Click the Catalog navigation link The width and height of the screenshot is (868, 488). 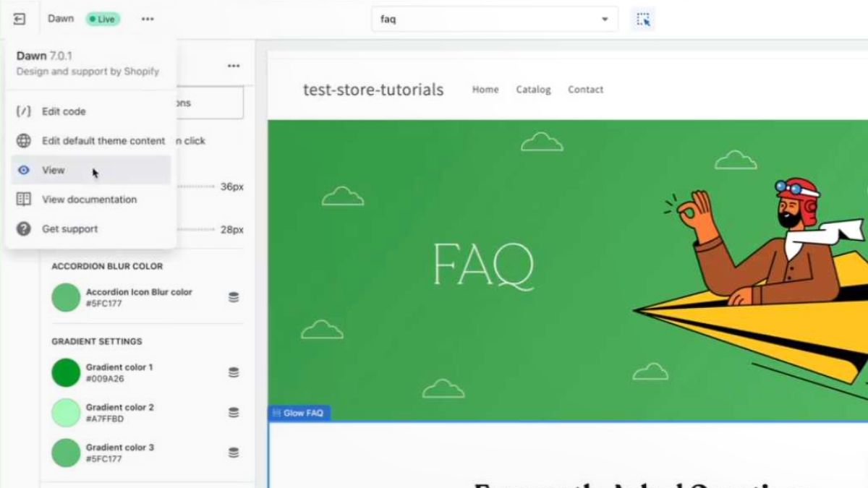(x=533, y=90)
